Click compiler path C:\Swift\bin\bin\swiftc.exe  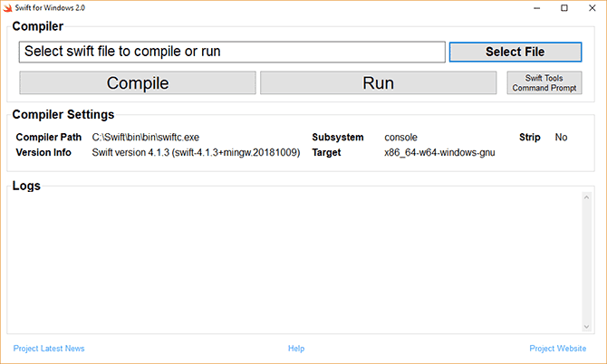[x=146, y=138]
